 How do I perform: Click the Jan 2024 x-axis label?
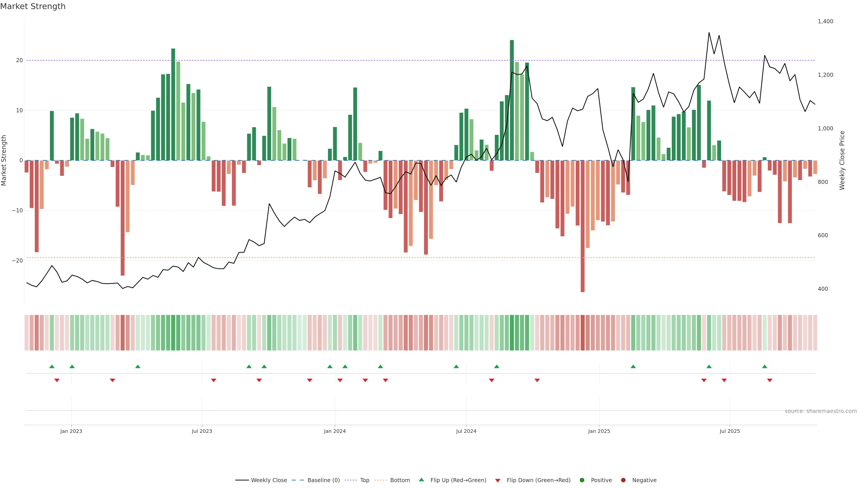335,431
